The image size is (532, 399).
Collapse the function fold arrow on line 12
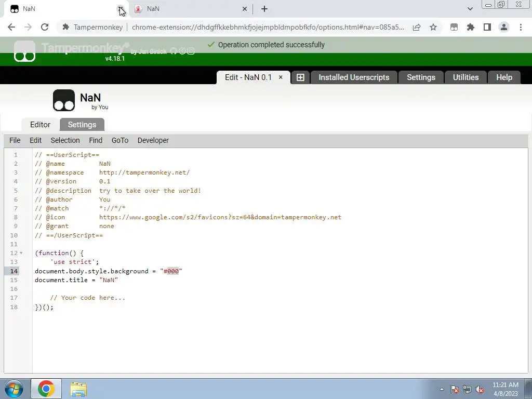coord(21,253)
